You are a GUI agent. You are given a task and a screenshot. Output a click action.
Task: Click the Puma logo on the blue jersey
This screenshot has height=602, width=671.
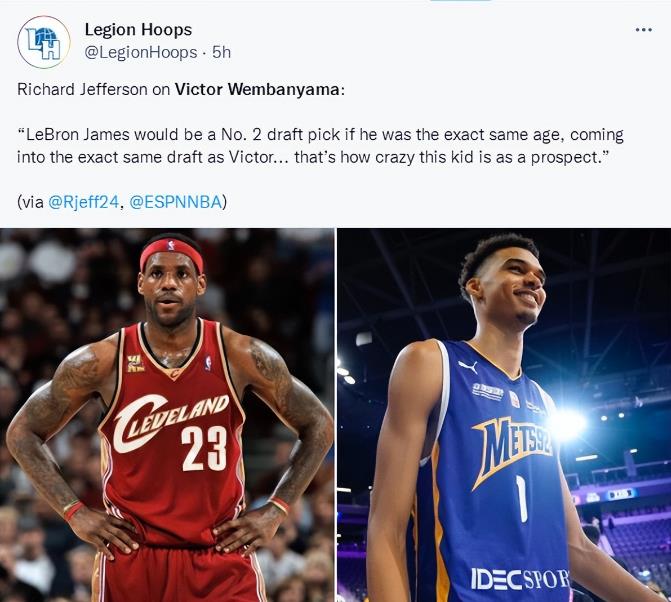tap(468, 367)
